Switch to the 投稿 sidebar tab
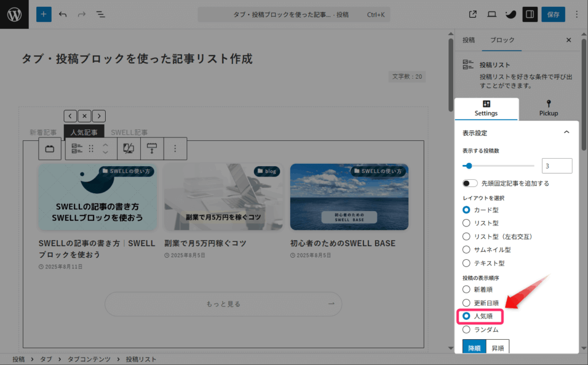This screenshot has width=588, height=365. click(469, 40)
